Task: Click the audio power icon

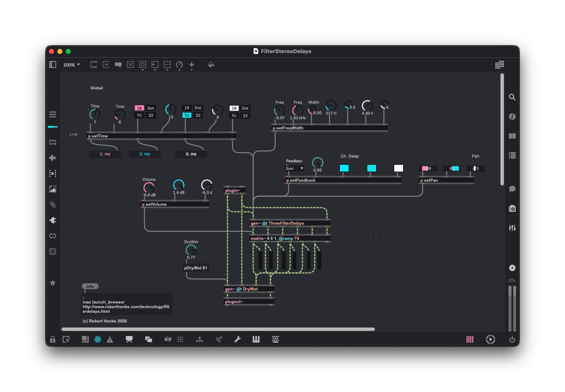Action: pos(512,339)
